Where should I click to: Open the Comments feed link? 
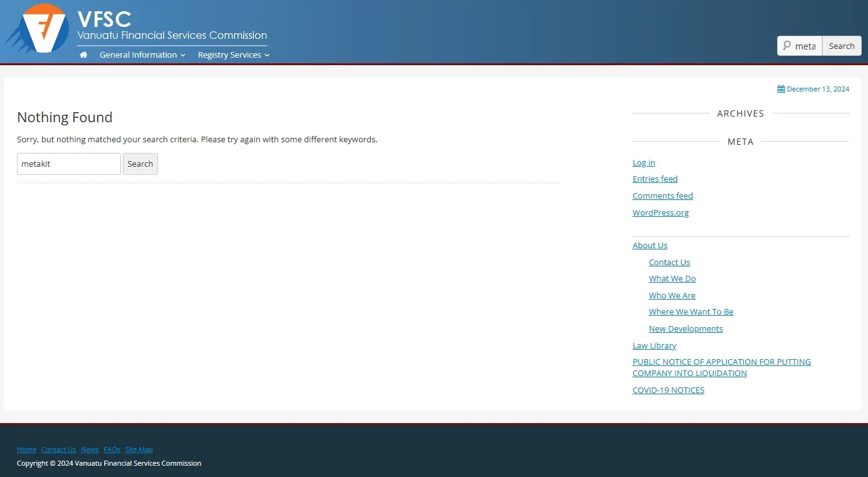[662, 196]
